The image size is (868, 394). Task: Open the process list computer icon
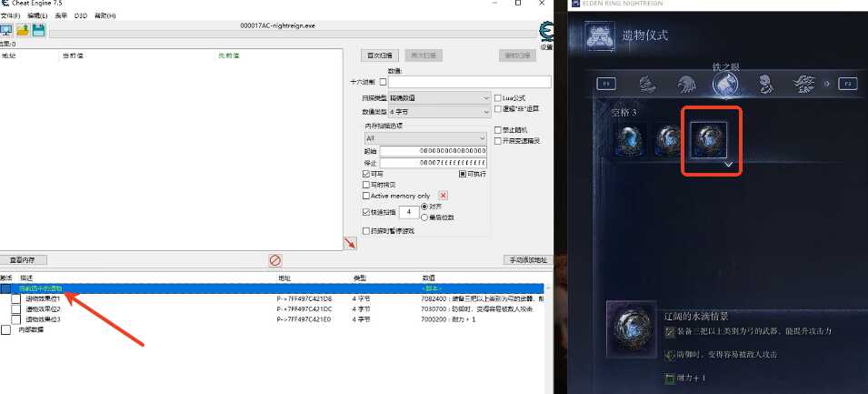(x=6, y=30)
